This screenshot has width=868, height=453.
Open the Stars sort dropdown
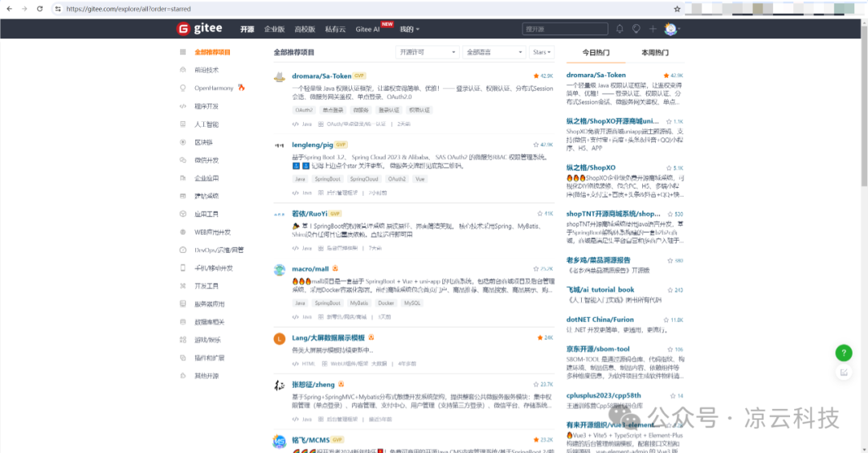(x=542, y=52)
